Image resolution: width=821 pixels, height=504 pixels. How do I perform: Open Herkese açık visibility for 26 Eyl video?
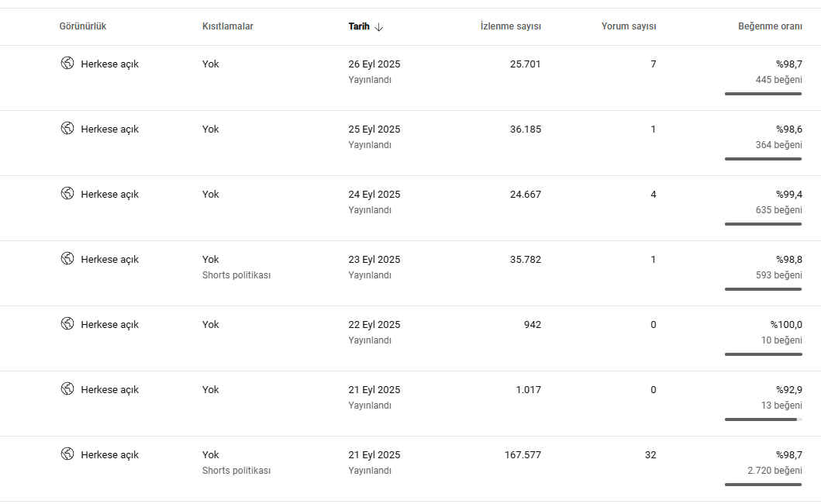point(109,64)
